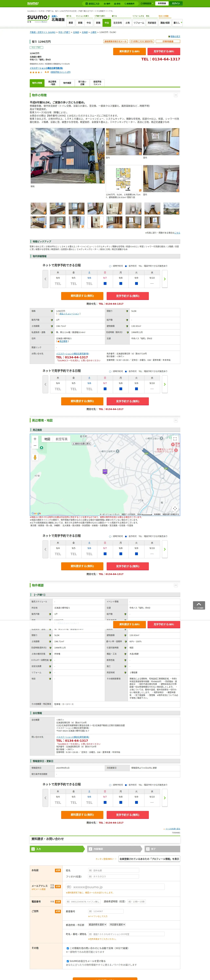Screen dimensions: 210x980
Task: Toggle SUUMOお役立ちメールを受け取る checkbox
Action: point(68,961)
